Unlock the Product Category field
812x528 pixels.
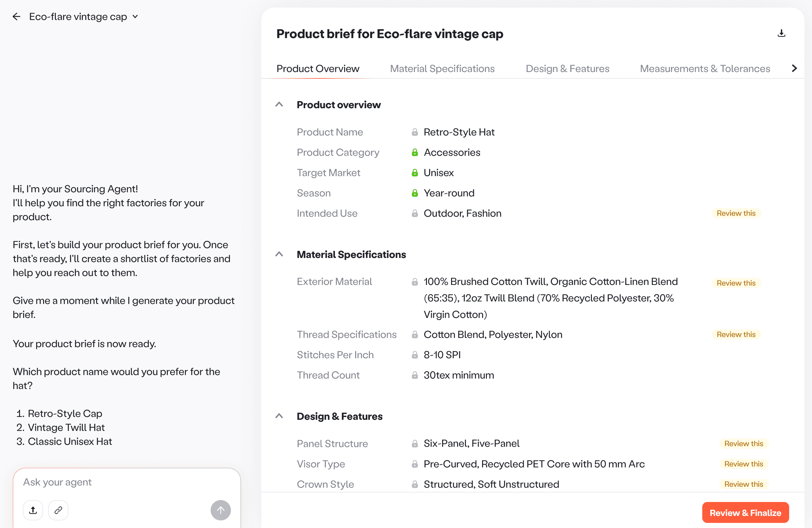coord(415,153)
